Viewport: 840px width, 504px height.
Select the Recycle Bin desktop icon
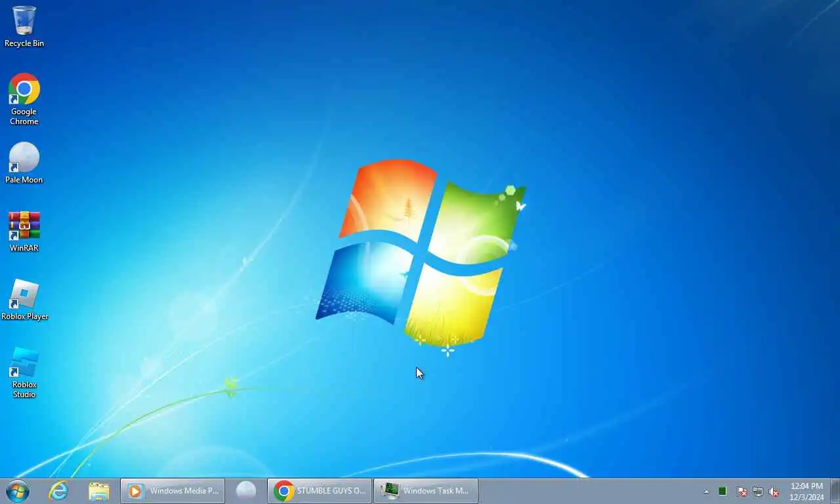tap(24, 27)
